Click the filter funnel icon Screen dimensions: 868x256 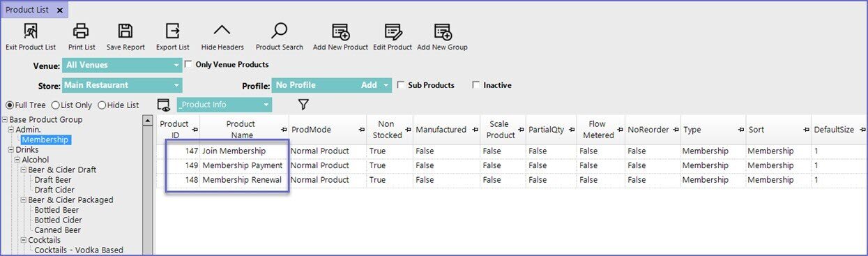pos(303,105)
